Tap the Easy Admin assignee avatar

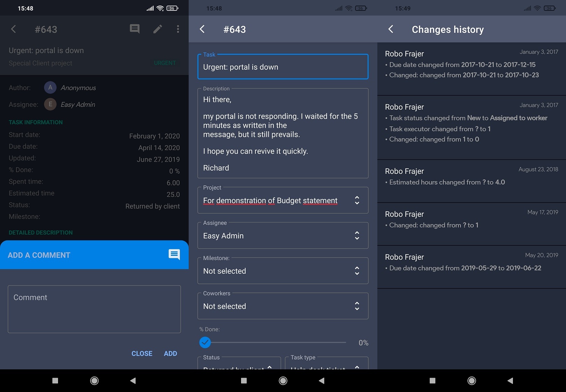(x=50, y=104)
